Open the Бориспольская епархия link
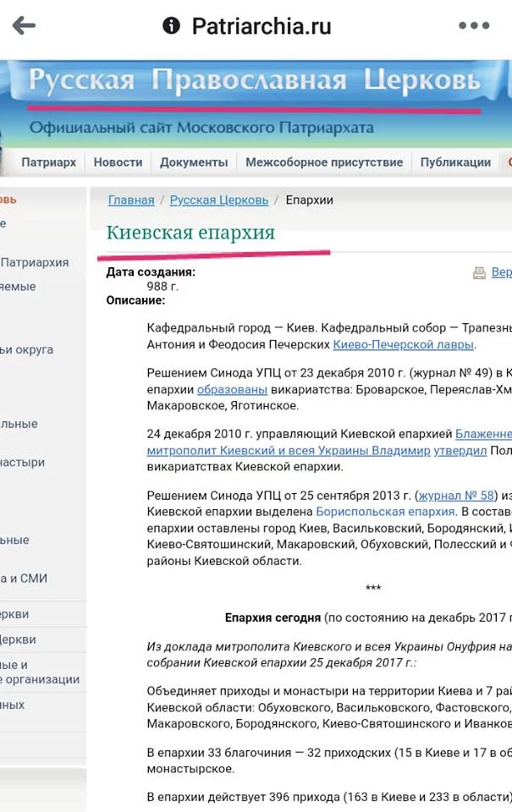Viewport: 512px width, 812px height. click(386, 512)
